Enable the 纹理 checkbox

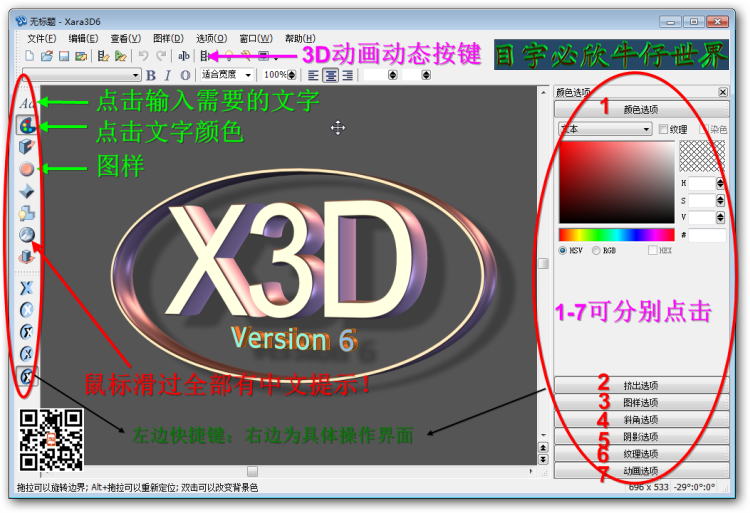pos(663,129)
